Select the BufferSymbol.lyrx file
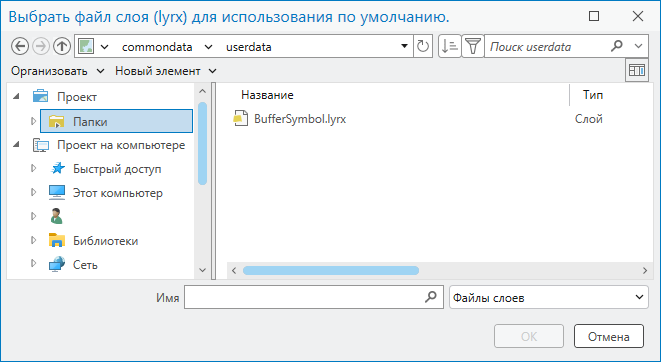661x362 pixels. click(x=300, y=119)
